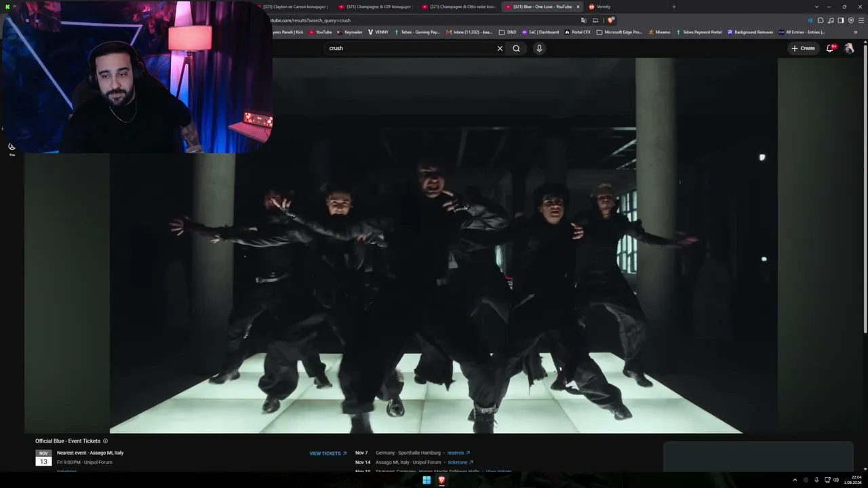Image resolution: width=868 pixels, height=488 pixels.
Task: Open the Kick panel bookmark
Action: pos(288,32)
